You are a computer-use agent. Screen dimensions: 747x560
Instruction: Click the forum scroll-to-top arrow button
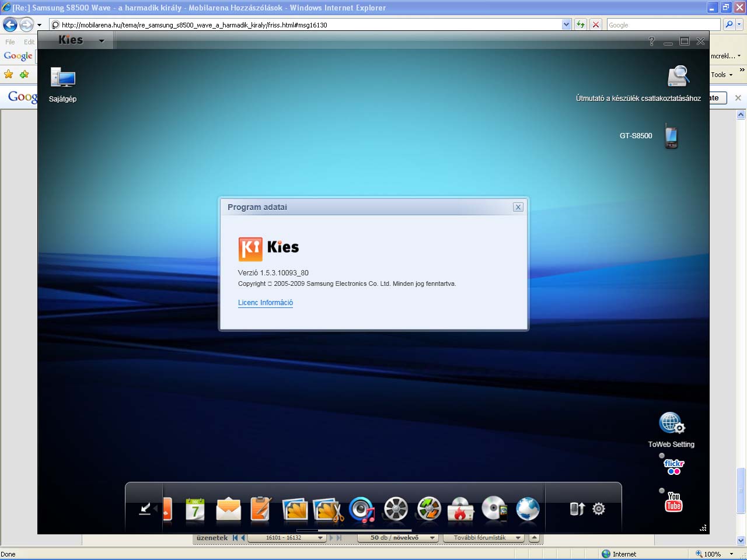coord(534,538)
